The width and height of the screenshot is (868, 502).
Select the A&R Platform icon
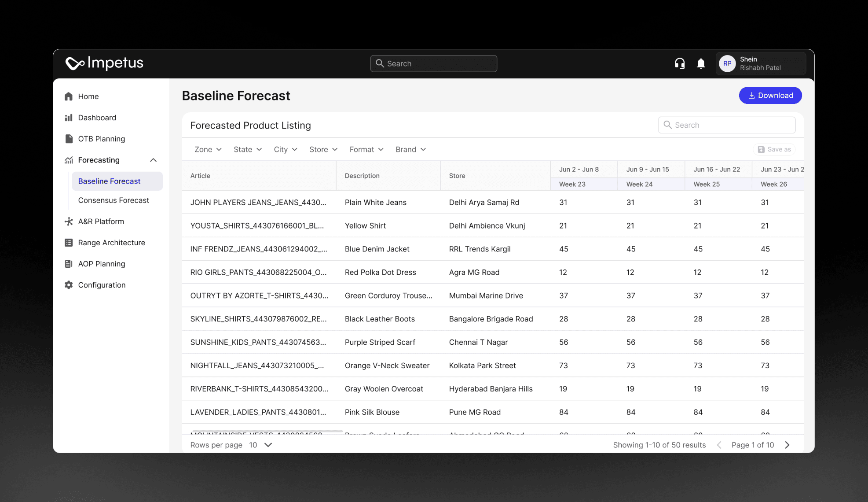coord(69,221)
